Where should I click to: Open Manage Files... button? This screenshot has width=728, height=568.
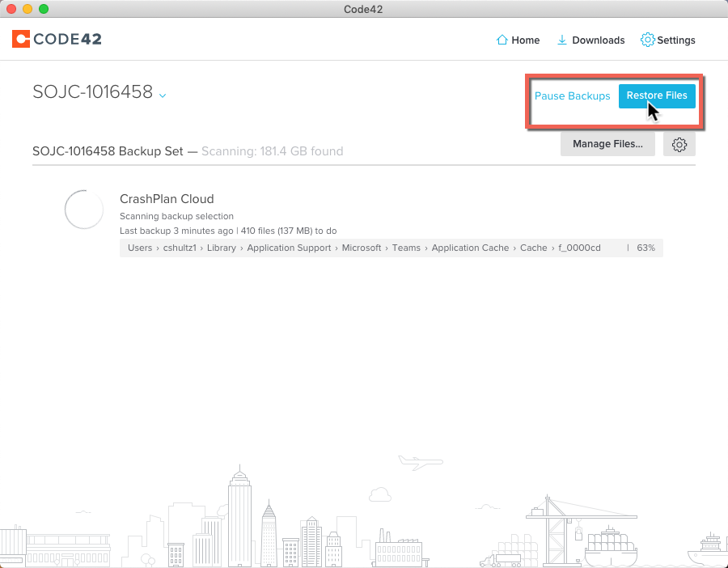607,144
